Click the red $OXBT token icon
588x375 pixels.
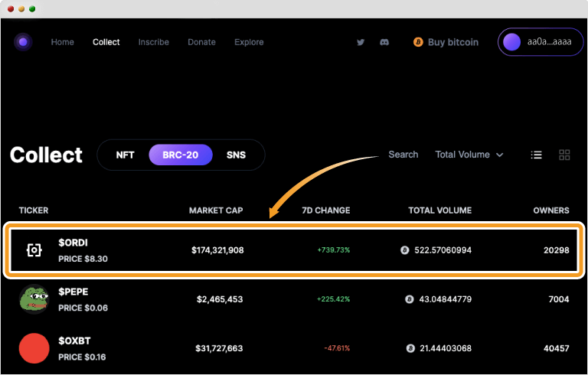pyautogui.click(x=34, y=348)
